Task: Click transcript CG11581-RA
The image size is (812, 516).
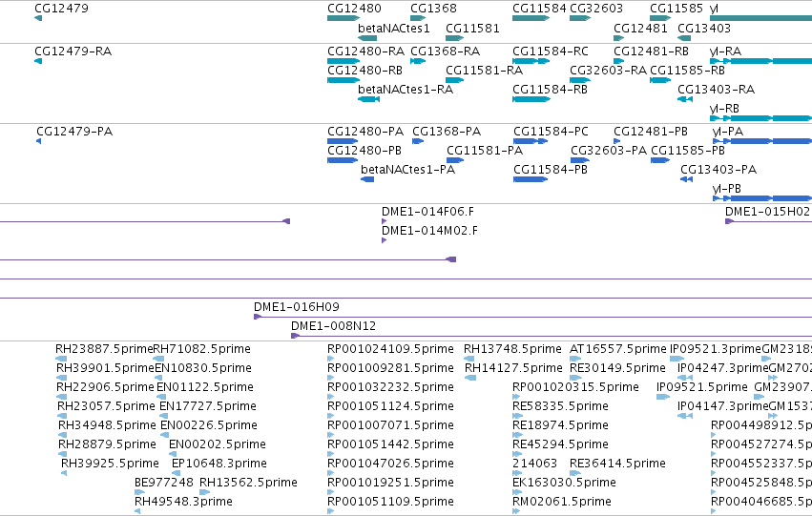Action: (x=484, y=71)
